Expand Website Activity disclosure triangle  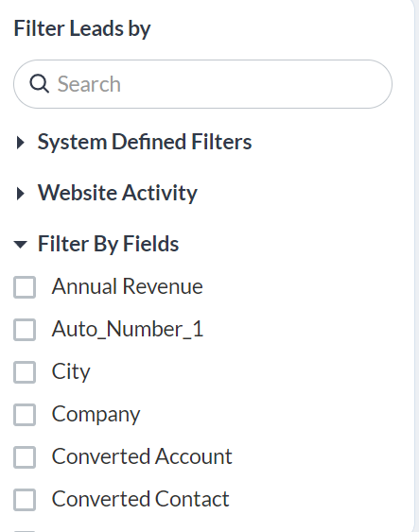click(x=21, y=194)
